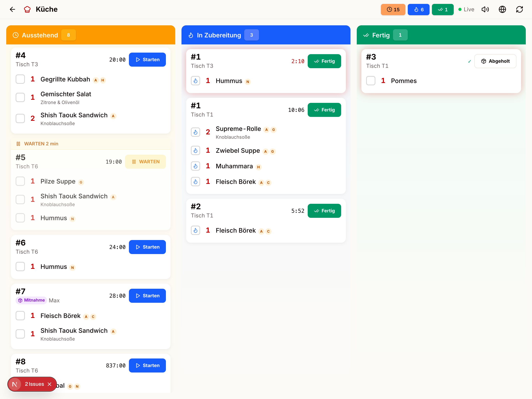The width and height of the screenshot is (532, 399).
Task: Click the Fertig column count badge 1
Action: pyautogui.click(x=400, y=35)
